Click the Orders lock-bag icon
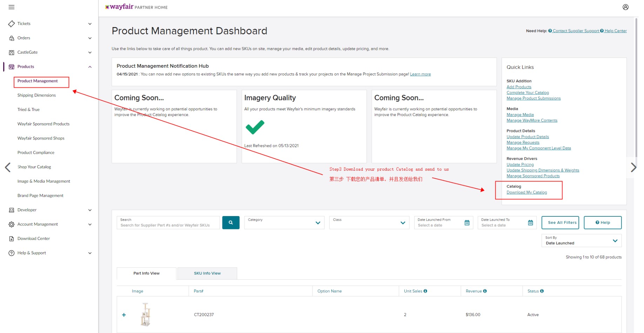 coord(12,38)
